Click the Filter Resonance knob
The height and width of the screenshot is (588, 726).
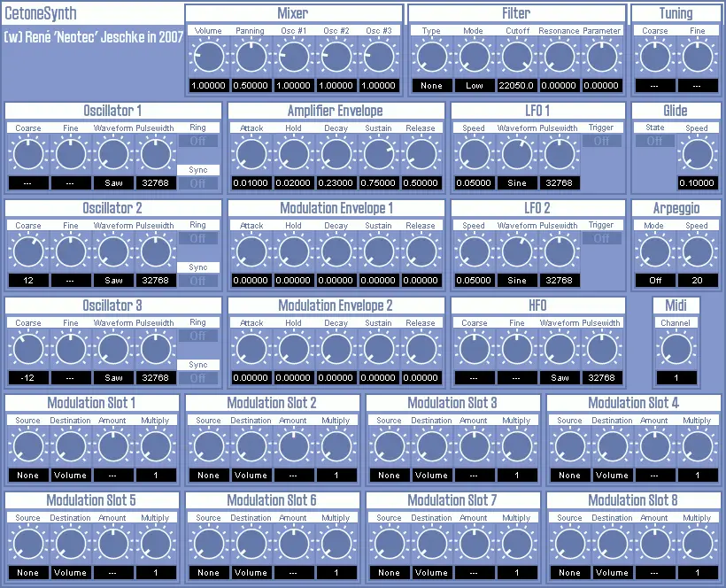pyautogui.click(x=560, y=57)
